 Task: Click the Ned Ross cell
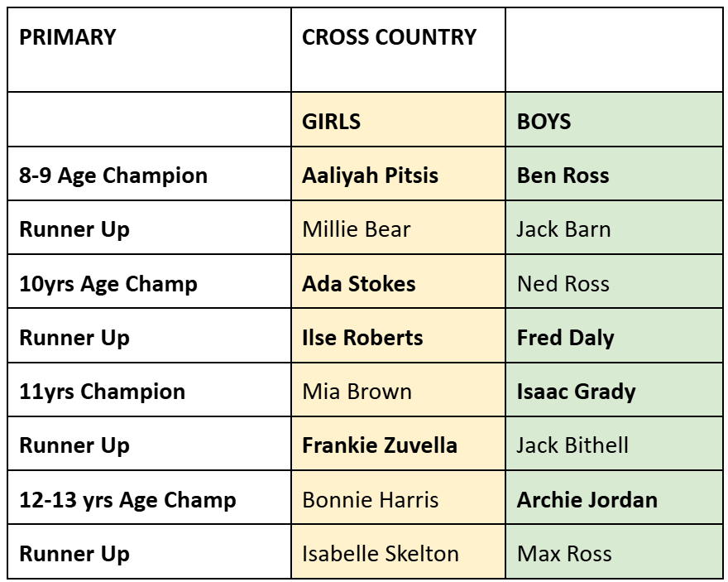[614, 281]
